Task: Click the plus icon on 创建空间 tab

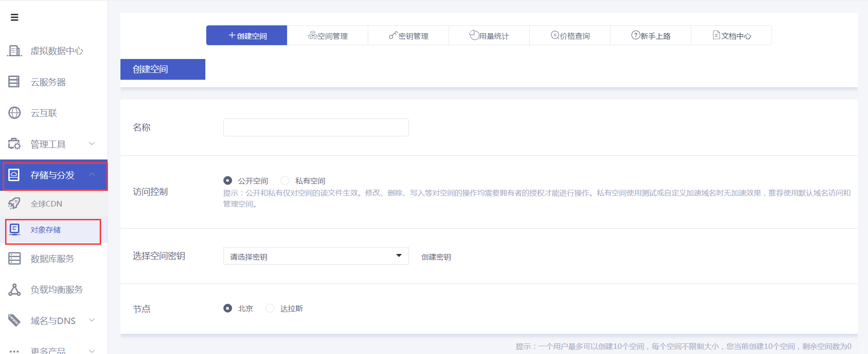Action: [232, 35]
